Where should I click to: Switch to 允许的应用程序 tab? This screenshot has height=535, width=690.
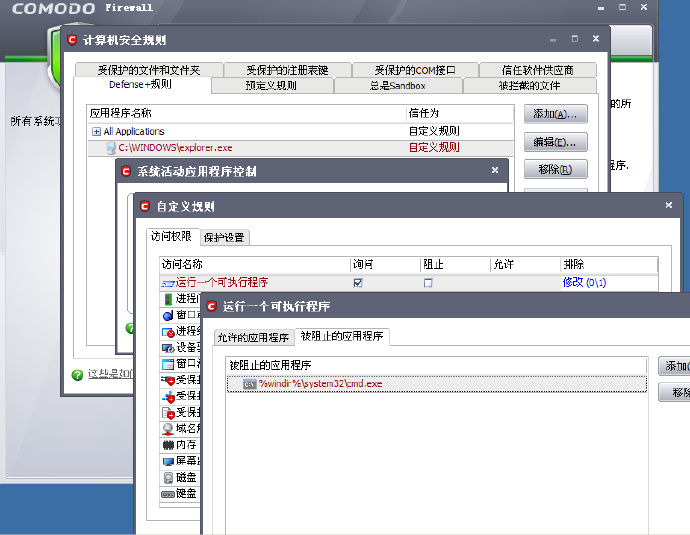pyautogui.click(x=253, y=337)
